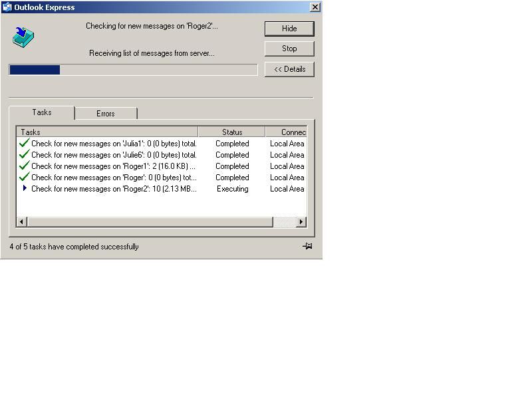This screenshot has width=532, height=399.
Task: Click '4 of 5 tasks have completed' status text
Action: 74,247
